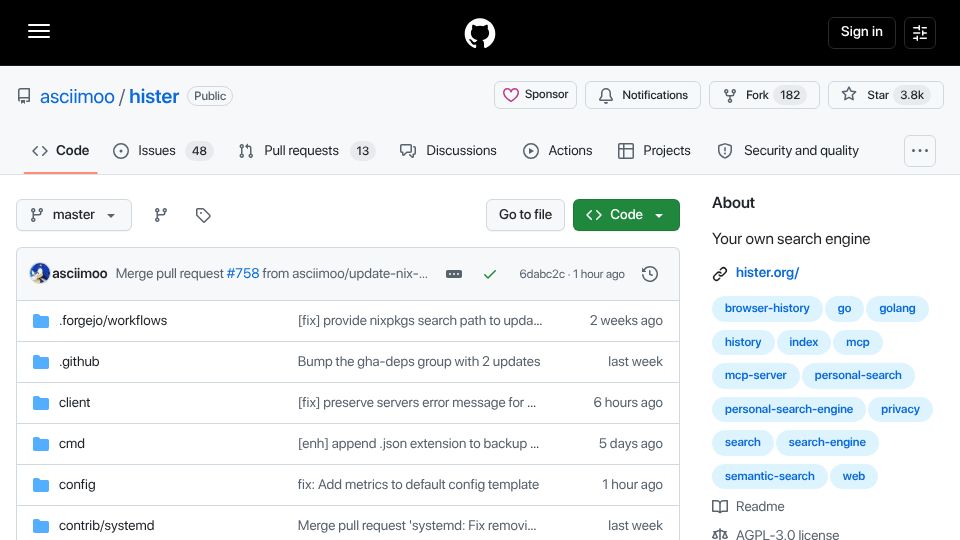Image resolution: width=960 pixels, height=540 pixels.
Task: Open more repository tabs ellipsis menu
Action: (x=920, y=151)
